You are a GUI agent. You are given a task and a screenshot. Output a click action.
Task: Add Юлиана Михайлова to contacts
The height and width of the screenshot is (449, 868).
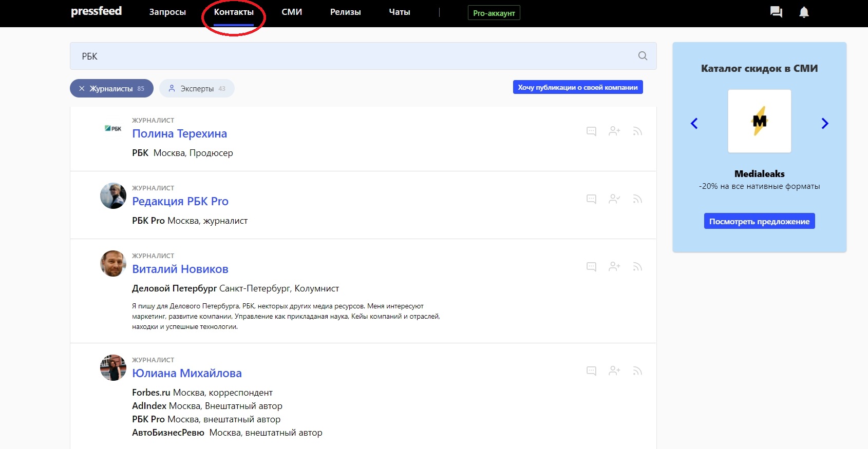[x=614, y=371]
